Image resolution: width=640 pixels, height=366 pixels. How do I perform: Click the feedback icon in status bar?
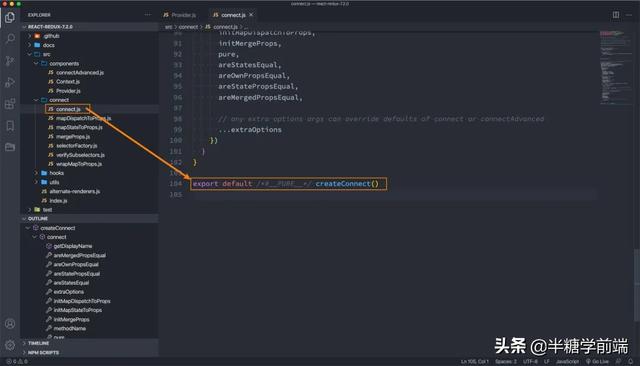click(618, 362)
